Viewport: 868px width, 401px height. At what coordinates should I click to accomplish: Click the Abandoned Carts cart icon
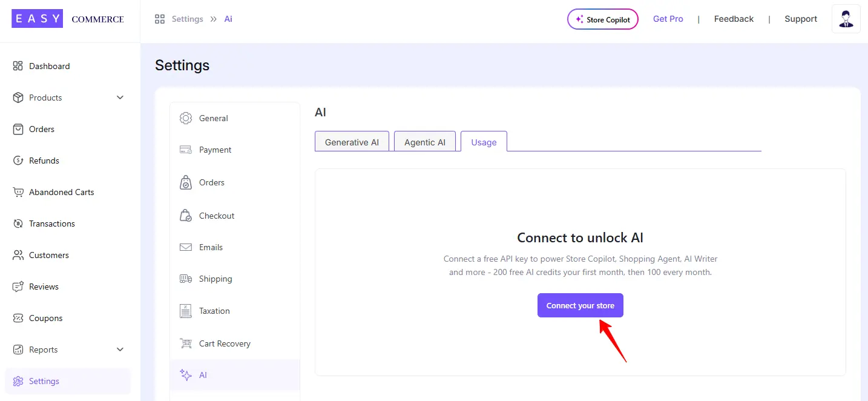point(18,192)
